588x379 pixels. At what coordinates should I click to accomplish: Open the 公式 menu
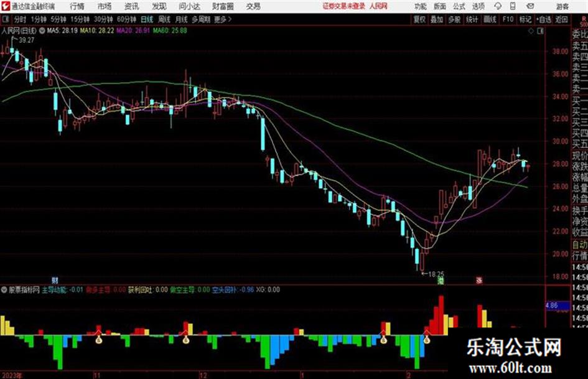[459, 6]
